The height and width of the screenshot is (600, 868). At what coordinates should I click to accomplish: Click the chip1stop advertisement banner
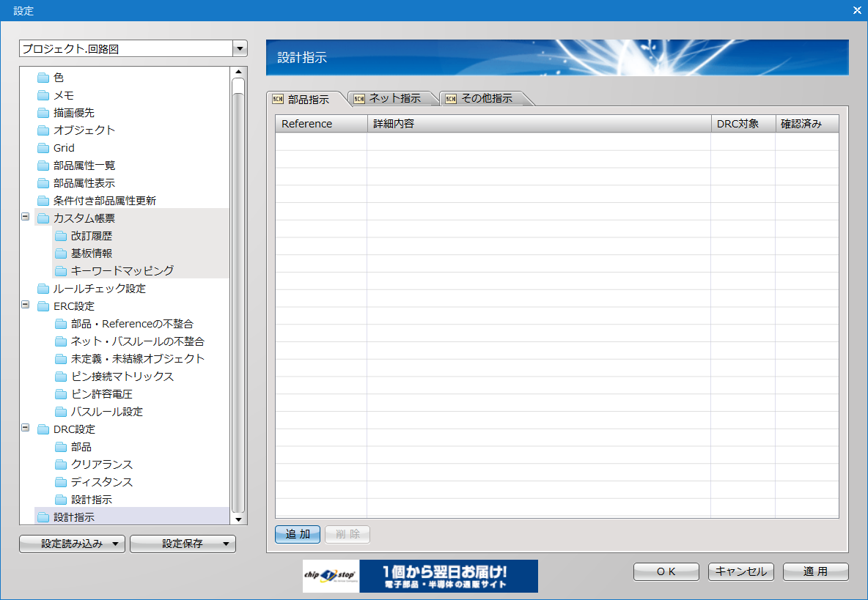[420, 576]
